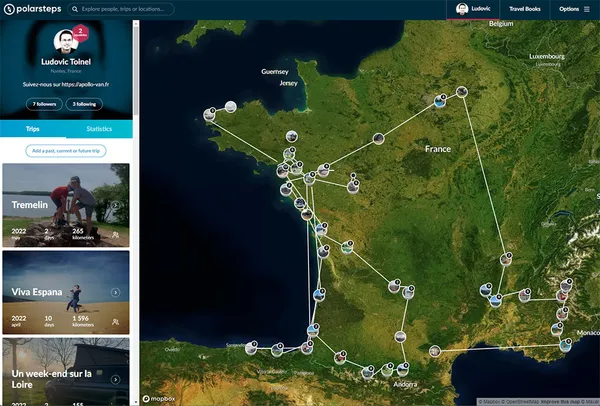Open the Options menu
Image resolution: width=600 pixels, height=406 pixels.
pos(574,9)
